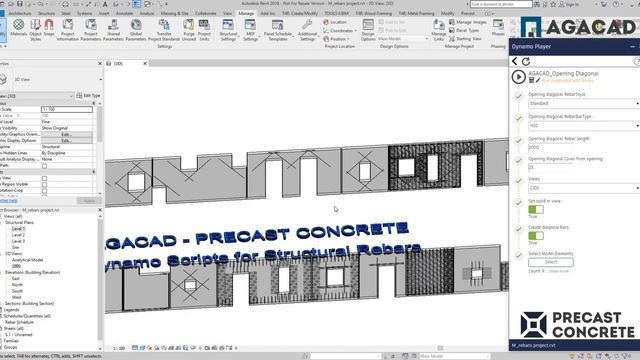
Task: Open Project Information dialog
Action: [68, 29]
